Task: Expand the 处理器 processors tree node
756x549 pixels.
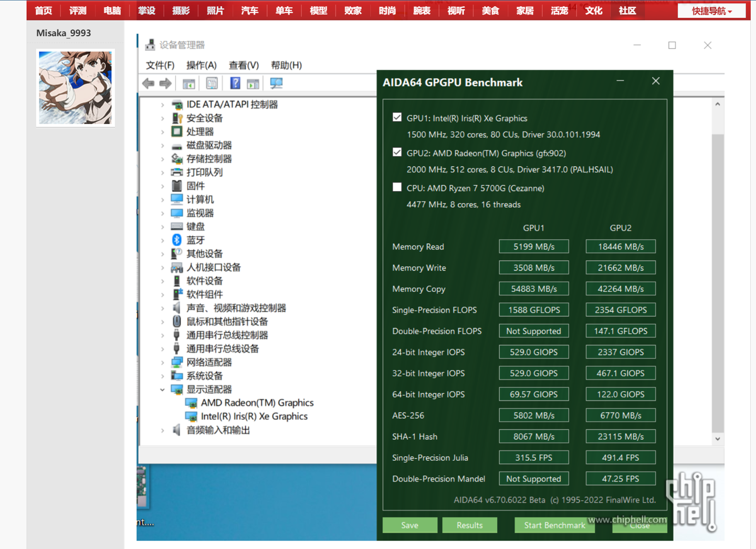Action: coord(162,132)
